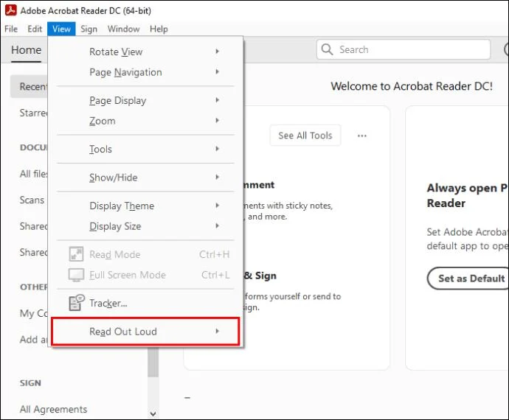Click the Ctrl+H shortcut for Read Mode
This screenshot has height=420, width=509.
pyautogui.click(x=214, y=254)
